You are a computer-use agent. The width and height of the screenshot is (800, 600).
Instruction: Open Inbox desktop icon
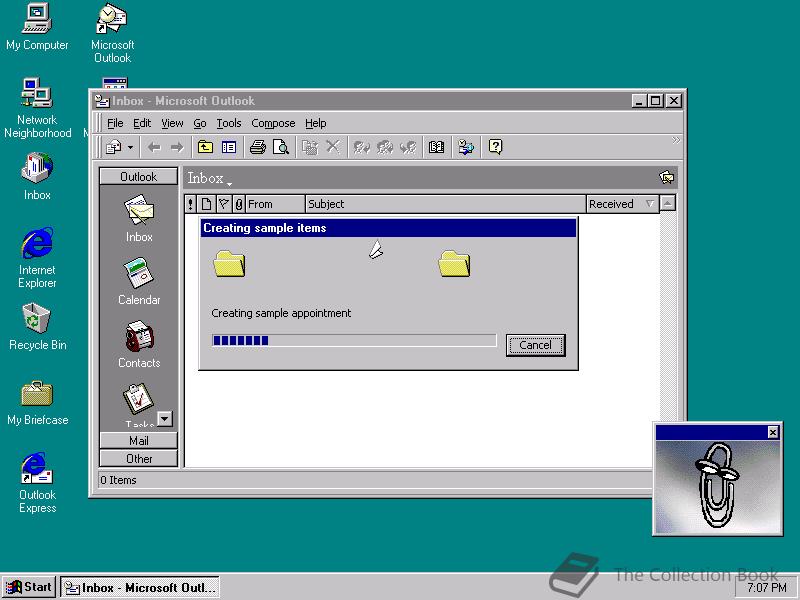37,177
